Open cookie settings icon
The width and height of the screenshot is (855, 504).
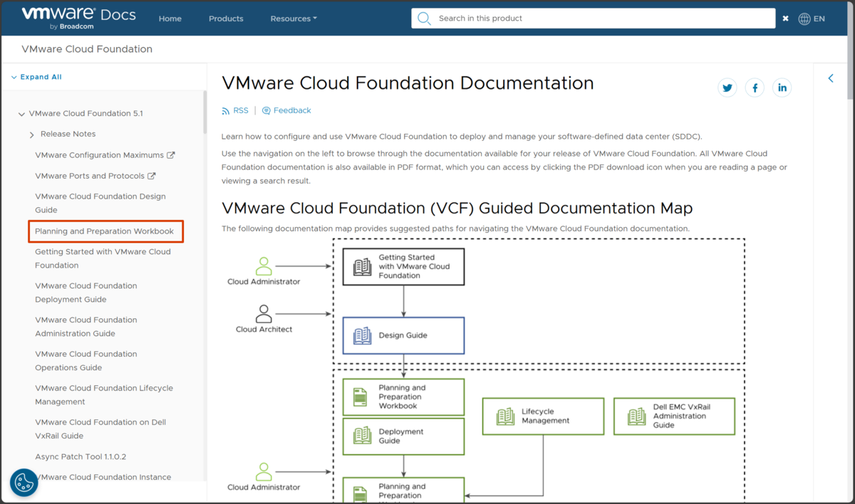(x=24, y=482)
